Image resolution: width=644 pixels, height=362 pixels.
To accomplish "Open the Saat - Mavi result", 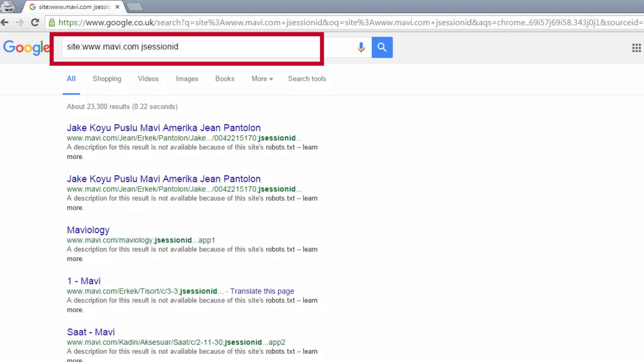I will click(x=91, y=332).
